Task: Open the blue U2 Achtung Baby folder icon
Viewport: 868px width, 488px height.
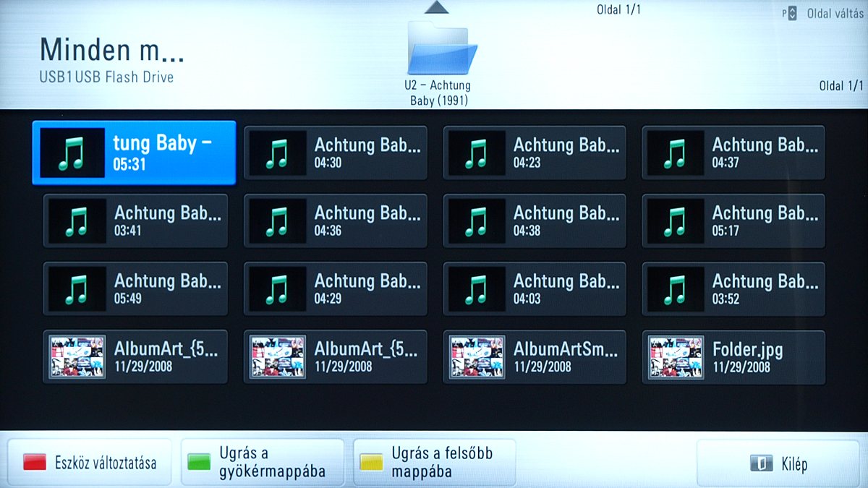Action: (x=442, y=47)
